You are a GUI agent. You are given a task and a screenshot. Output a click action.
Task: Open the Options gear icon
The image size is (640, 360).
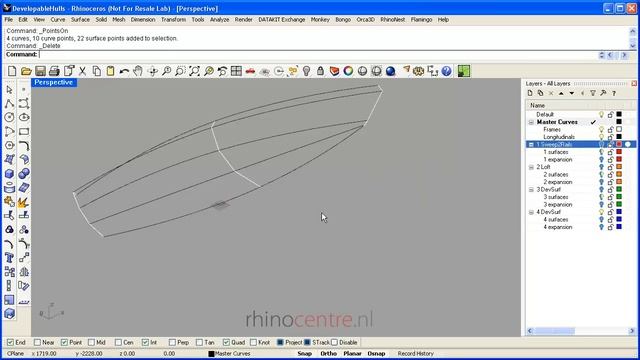click(x=418, y=71)
